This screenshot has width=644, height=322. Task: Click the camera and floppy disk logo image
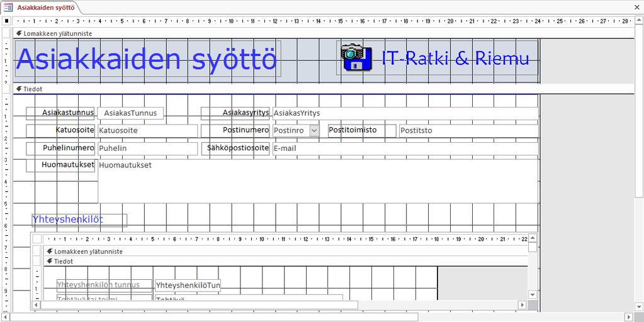coord(356,57)
